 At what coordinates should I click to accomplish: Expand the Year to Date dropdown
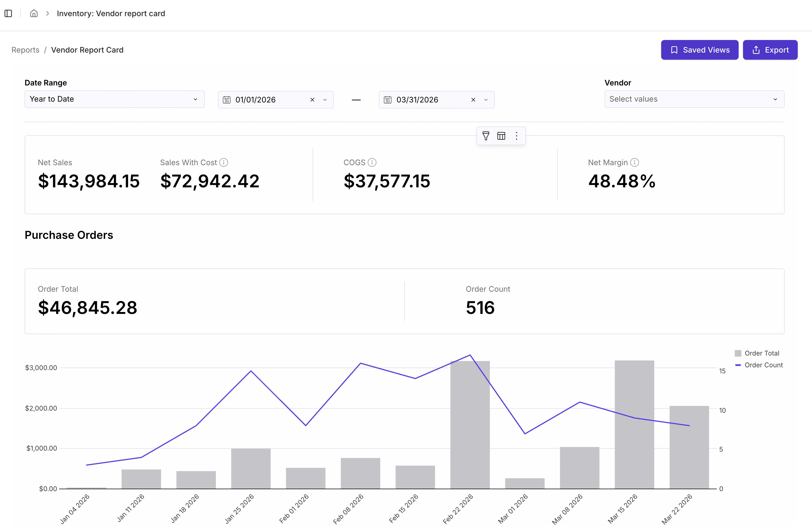(x=114, y=99)
